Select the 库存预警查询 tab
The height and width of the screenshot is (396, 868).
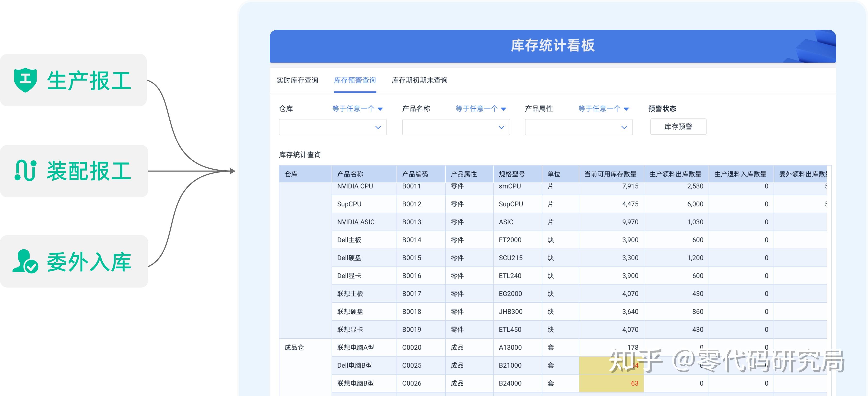[x=355, y=80]
